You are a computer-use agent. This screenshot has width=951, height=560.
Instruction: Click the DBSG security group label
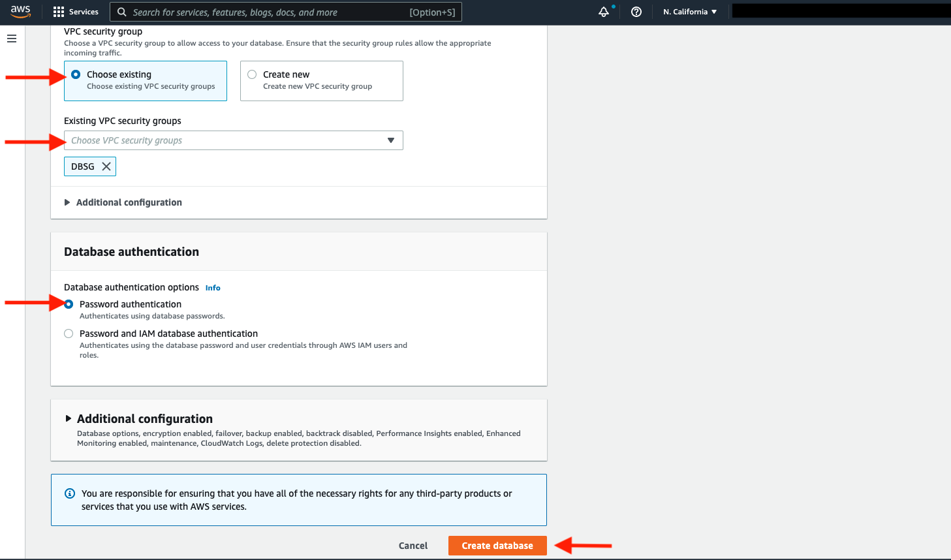83,166
